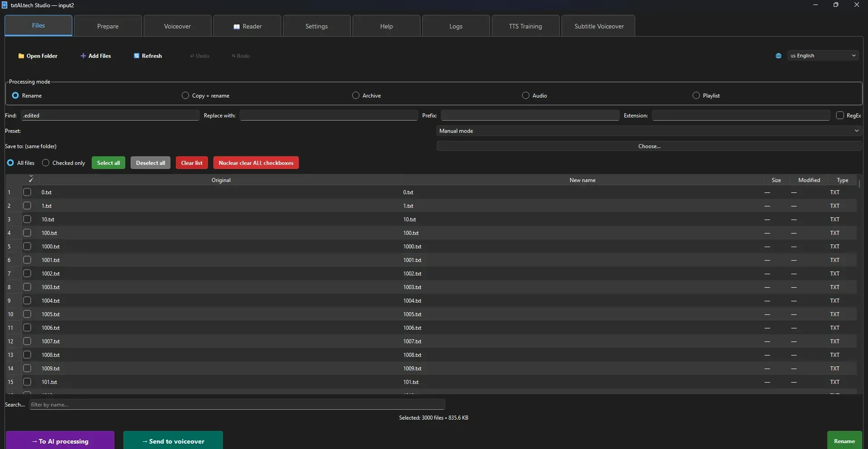Check the box for 1000.txt

point(28,247)
